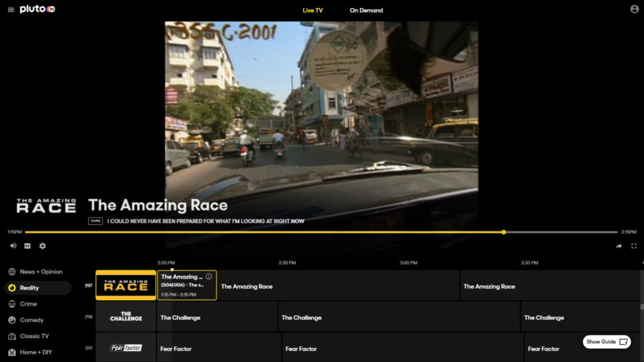This screenshot has height=362, width=644.
Task: Switch to On Demand tab
Action: pyautogui.click(x=366, y=10)
